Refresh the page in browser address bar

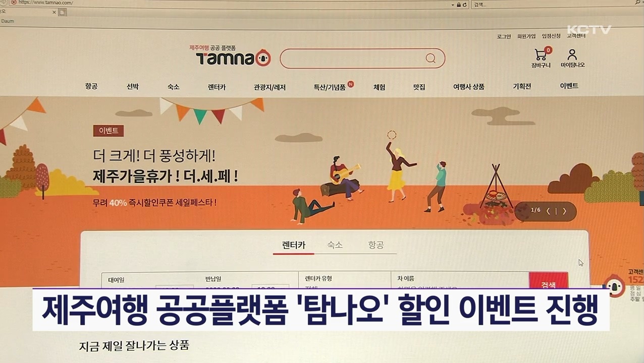click(465, 4)
